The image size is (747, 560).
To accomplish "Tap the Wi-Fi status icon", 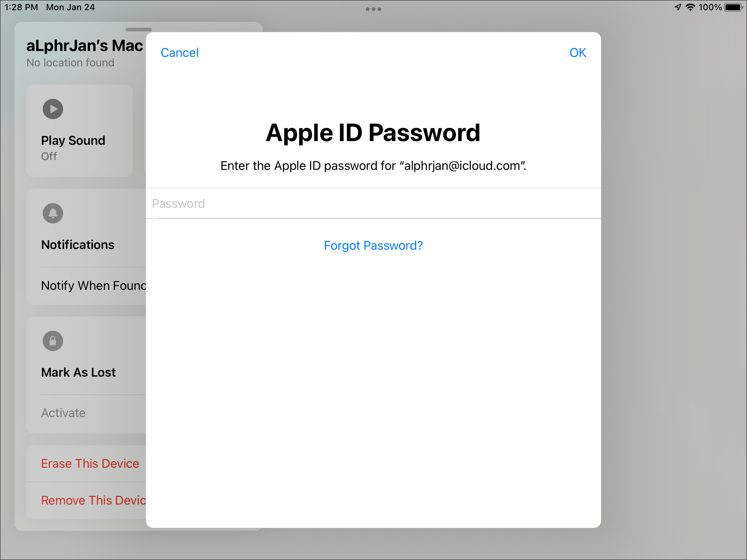I will 690,7.
